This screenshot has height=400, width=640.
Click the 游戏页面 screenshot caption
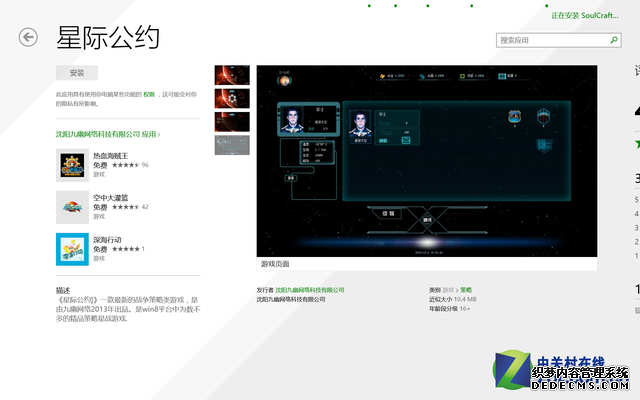(x=275, y=264)
